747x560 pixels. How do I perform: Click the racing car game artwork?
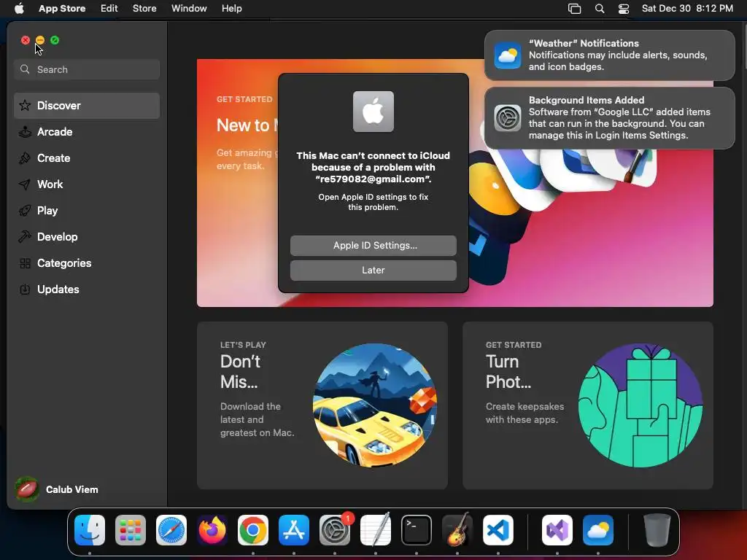(375, 405)
